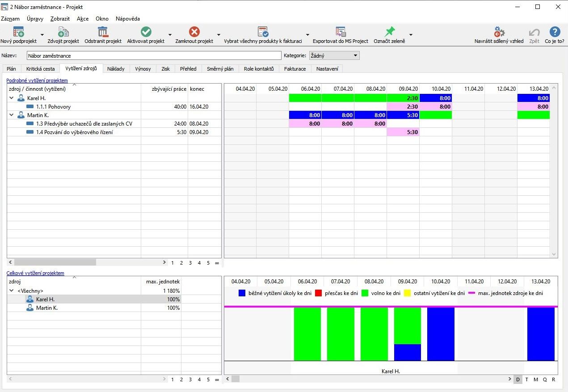The width and height of the screenshot is (568, 392).
Task: Click Martin K.'s person icon in overall utilization list
Action: [30, 308]
